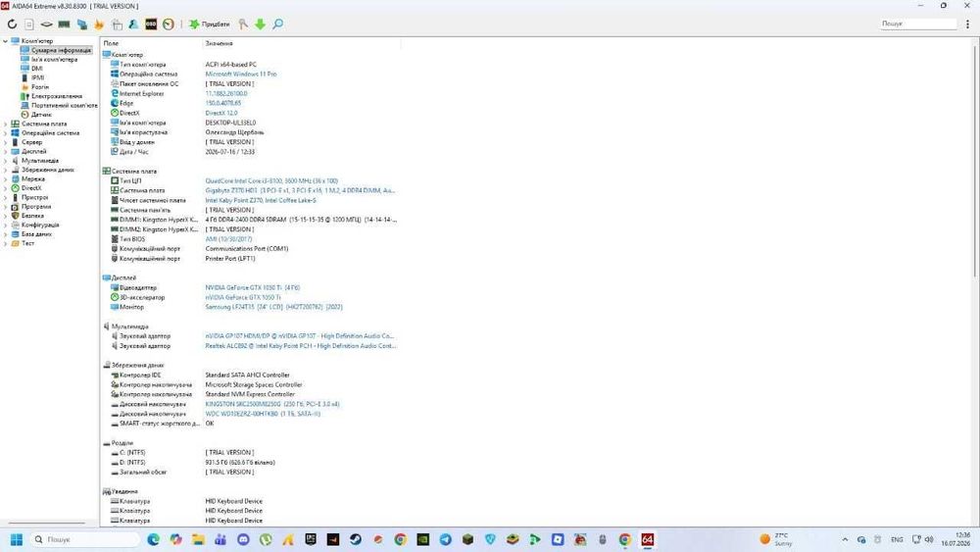Viewport: 980px width, 552px height.
Task: Click the round gauge clock toolbar icon
Action: (x=169, y=24)
